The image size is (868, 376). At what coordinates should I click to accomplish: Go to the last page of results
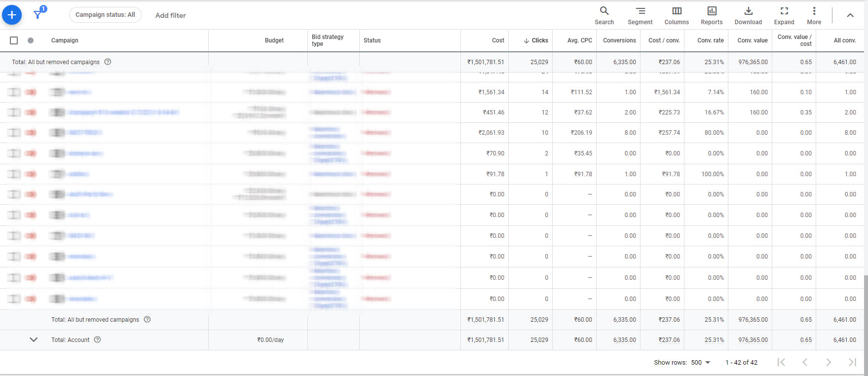click(x=852, y=362)
